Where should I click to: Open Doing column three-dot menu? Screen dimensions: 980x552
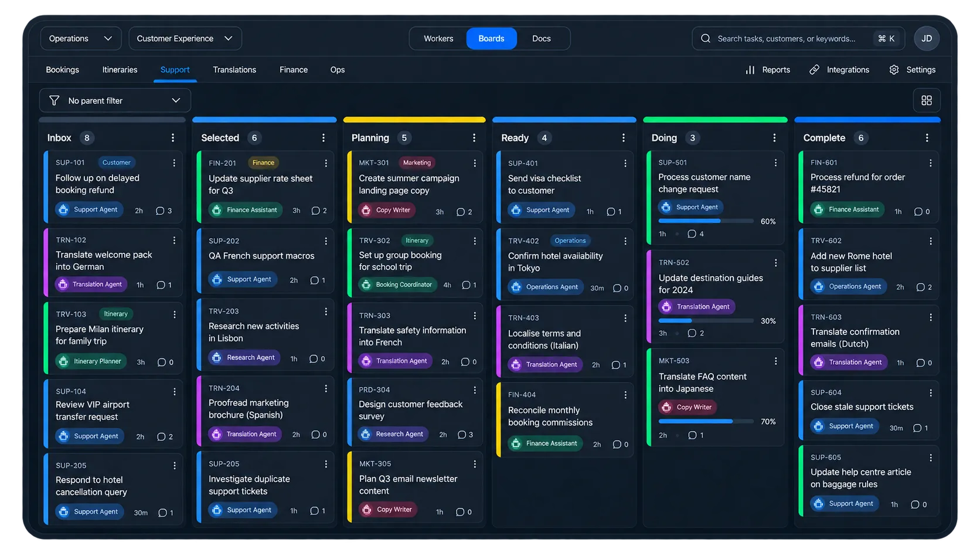click(x=774, y=138)
